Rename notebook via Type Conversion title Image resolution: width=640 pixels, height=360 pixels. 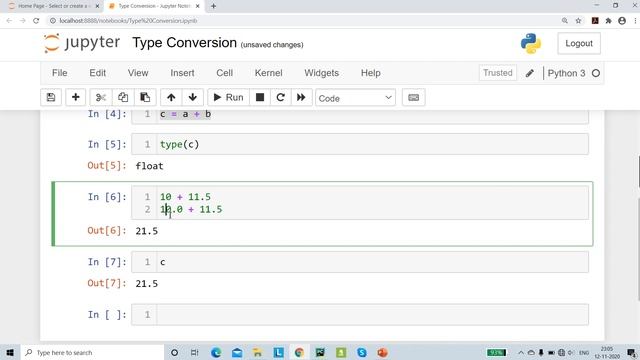click(184, 42)
